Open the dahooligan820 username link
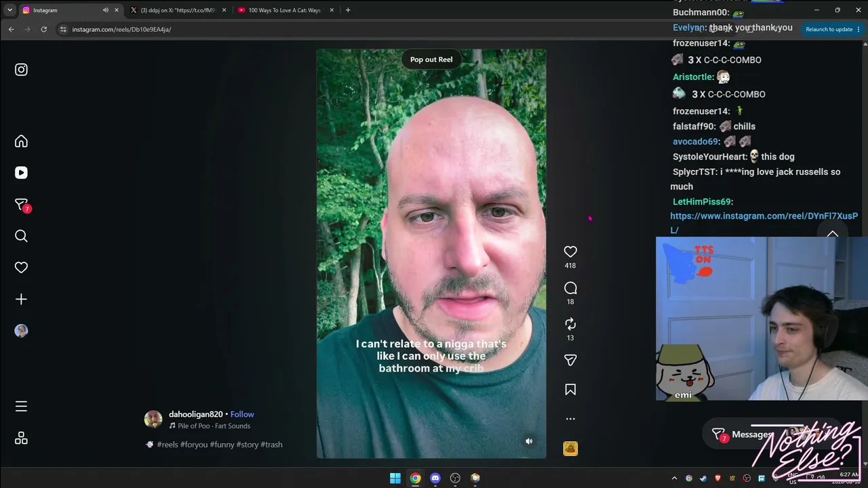The image size is (868, 488). tap(196, 414)
